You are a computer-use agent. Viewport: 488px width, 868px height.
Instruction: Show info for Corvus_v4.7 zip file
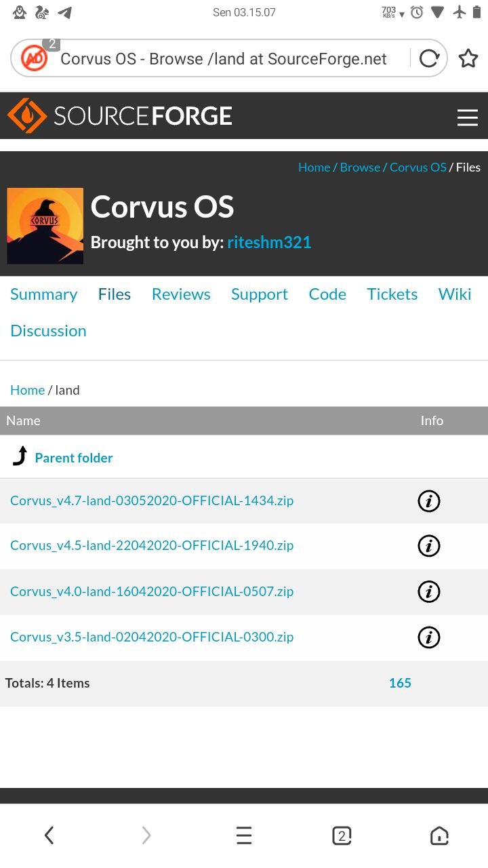coord(428,501)
